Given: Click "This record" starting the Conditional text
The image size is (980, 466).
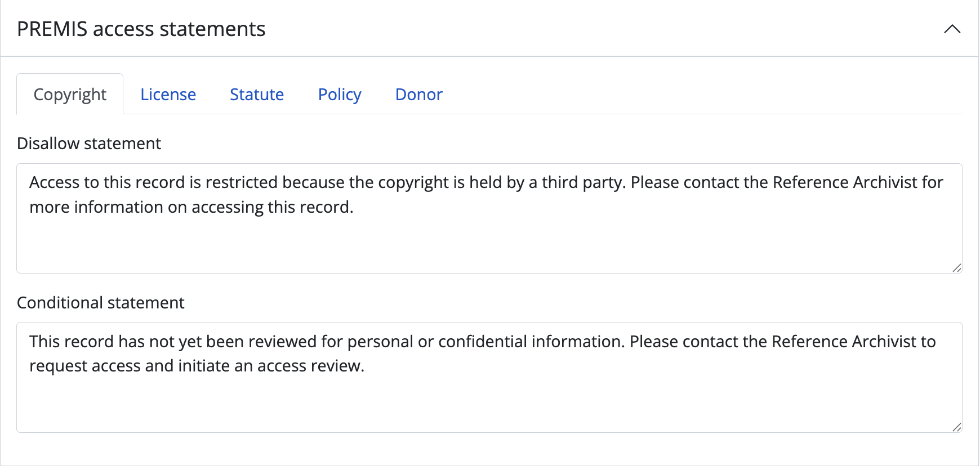Looking at the screenshot, I should (72, 342).
